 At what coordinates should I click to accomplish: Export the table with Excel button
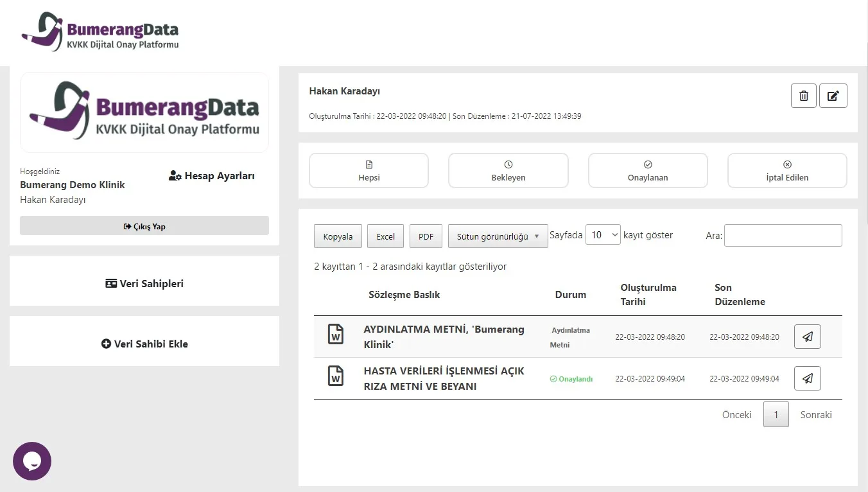click(385, 236)
